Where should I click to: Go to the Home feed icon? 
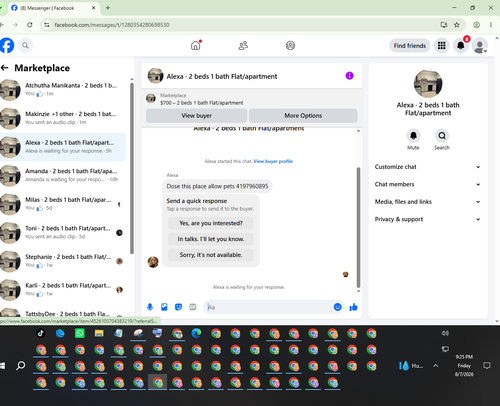[x=196, y=45]
